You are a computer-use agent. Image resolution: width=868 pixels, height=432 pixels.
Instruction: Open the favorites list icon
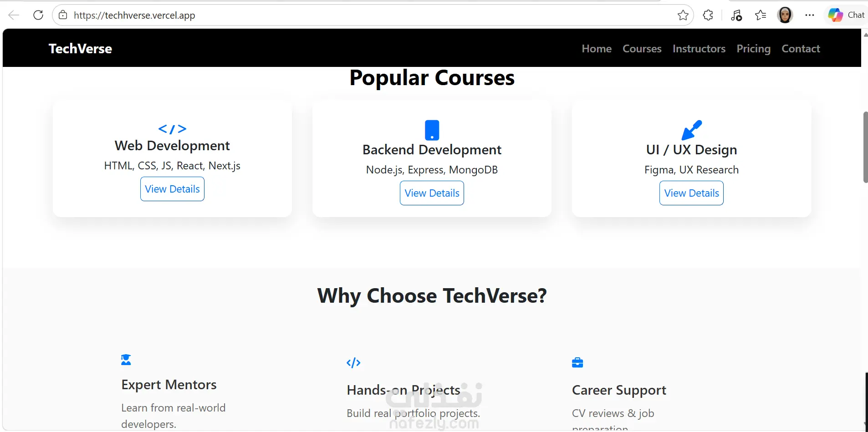[760, 15]
